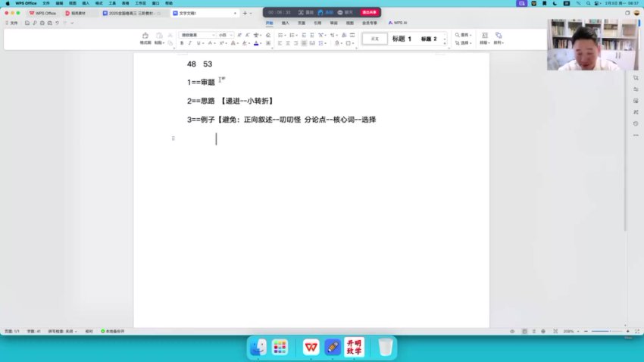
Task: Click the red end-sharing button
Action: [x=370, y=13]
